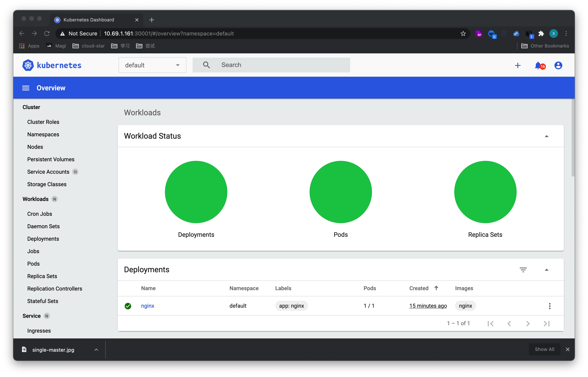The image size is (588, 377).
Task: Sort deployments by the Created column
Action: point(419,288)
